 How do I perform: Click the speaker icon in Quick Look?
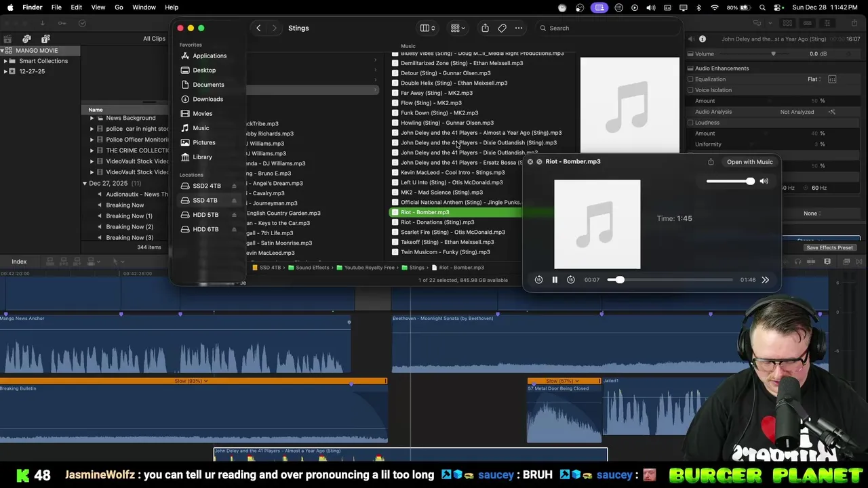point(764,181)
